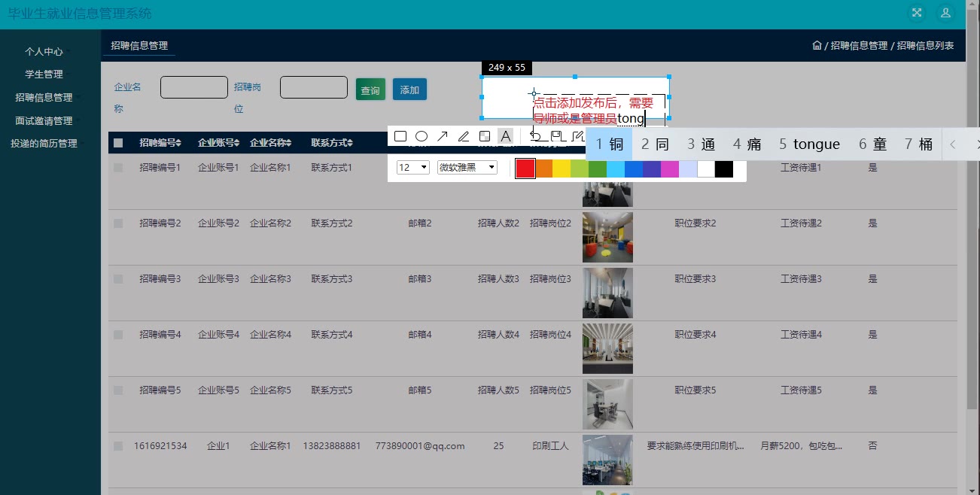The height and width of the screenshot is (495, 980).
Task: Select the text annotation tool
Action: pos(506,136)
